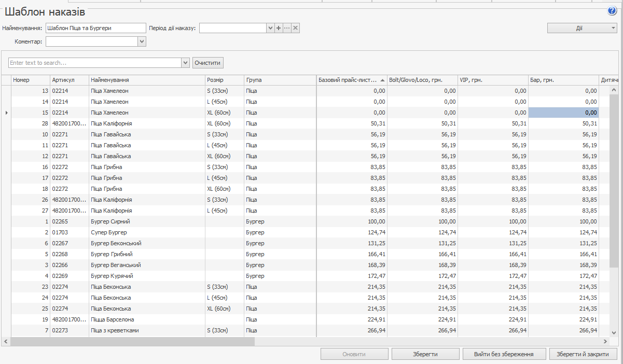Expand the Період дії наказу dropdown
The height and width of the screenshot is (364, 623).
pos(270,28)
